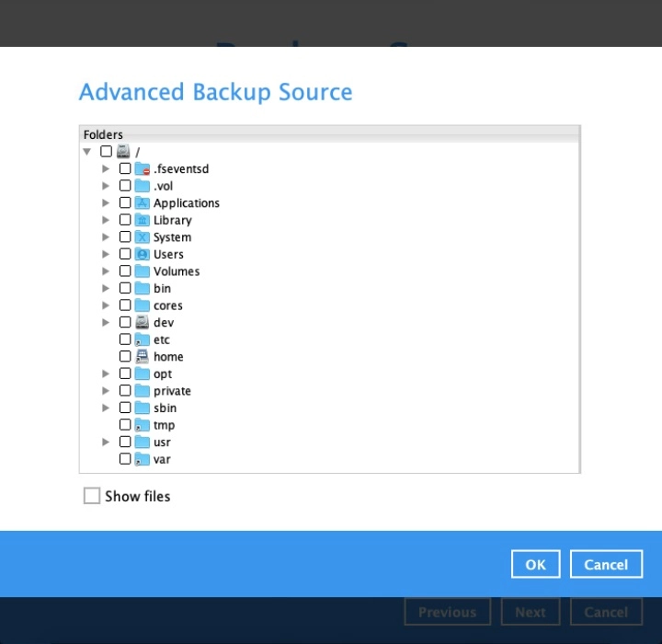Click the home network mount icon
Image resolution: width=662 pixels, height=644 pixels.
[143, 357]
